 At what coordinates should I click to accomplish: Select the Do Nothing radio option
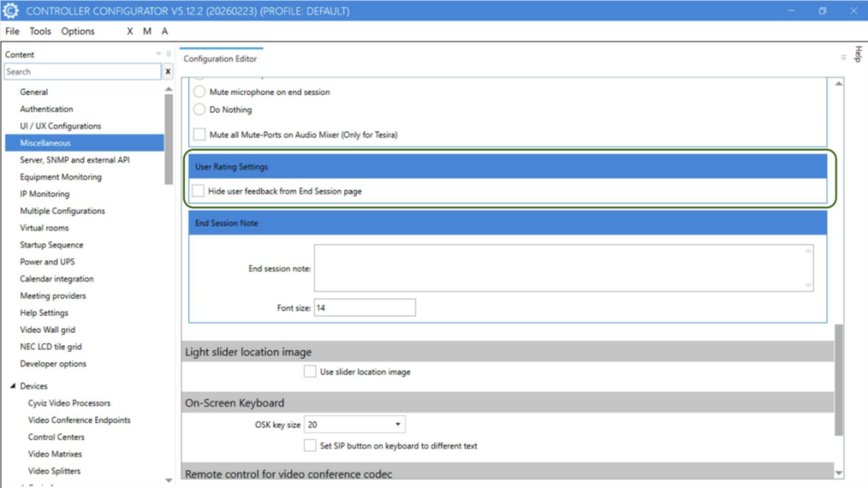point(199,109)
